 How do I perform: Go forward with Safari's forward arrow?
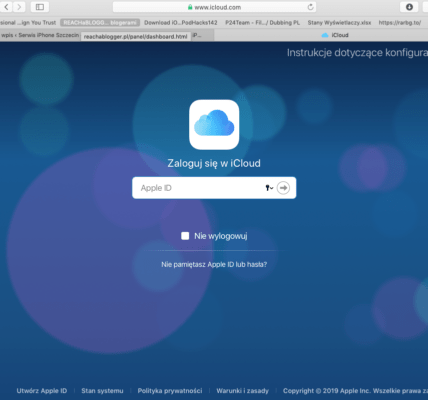[19, 7]
